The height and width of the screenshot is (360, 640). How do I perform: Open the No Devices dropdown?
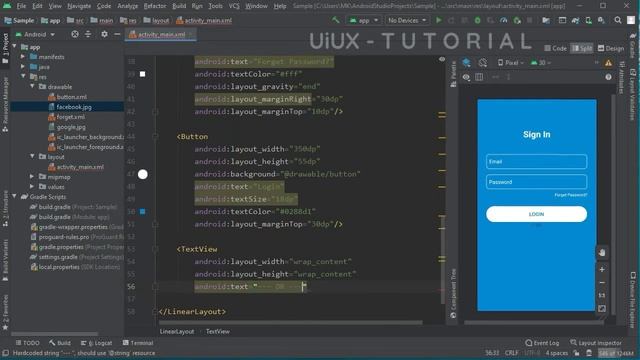click(x=407, y=20)
